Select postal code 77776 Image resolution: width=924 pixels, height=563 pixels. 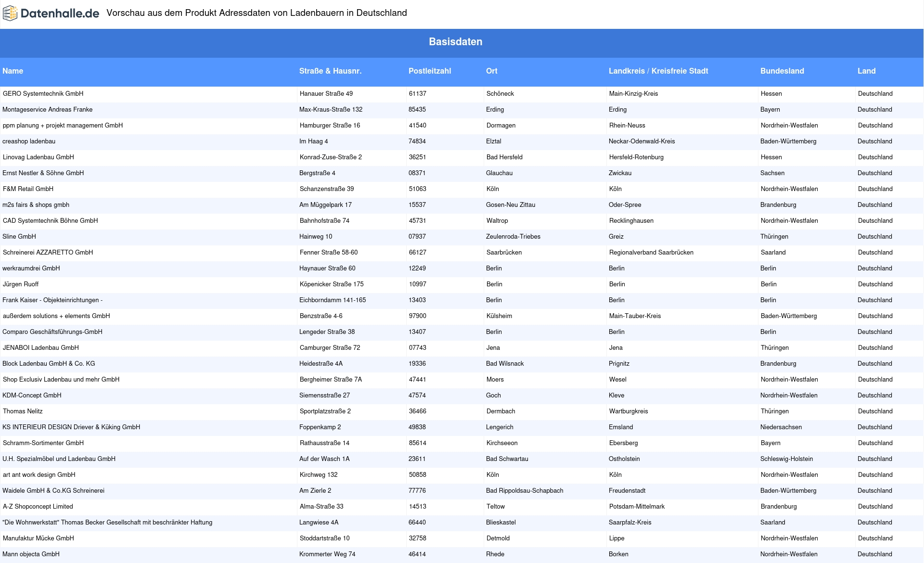(x=417, y=490)
